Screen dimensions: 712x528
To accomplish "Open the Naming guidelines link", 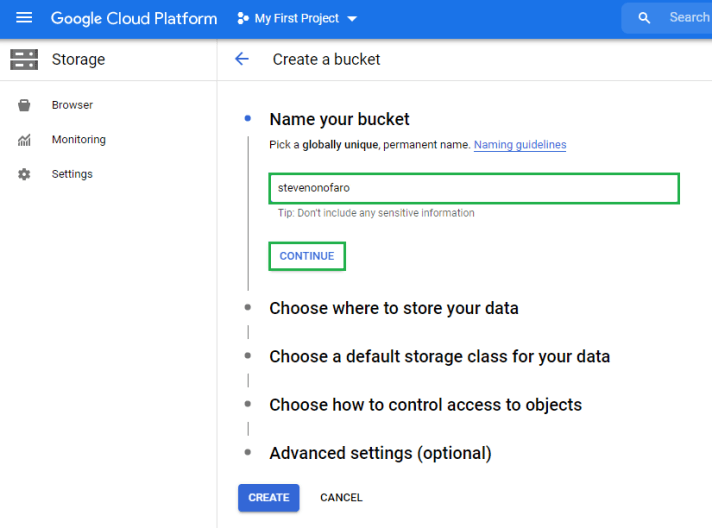I will click(519, 145).
